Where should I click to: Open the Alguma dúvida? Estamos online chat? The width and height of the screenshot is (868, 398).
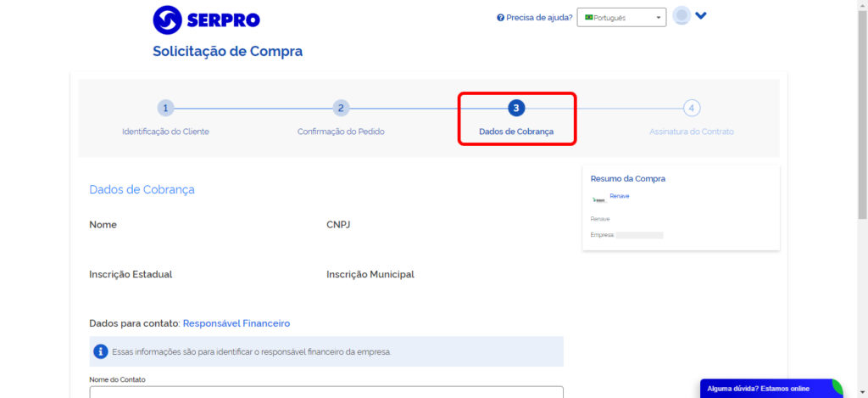coord(771,389)
